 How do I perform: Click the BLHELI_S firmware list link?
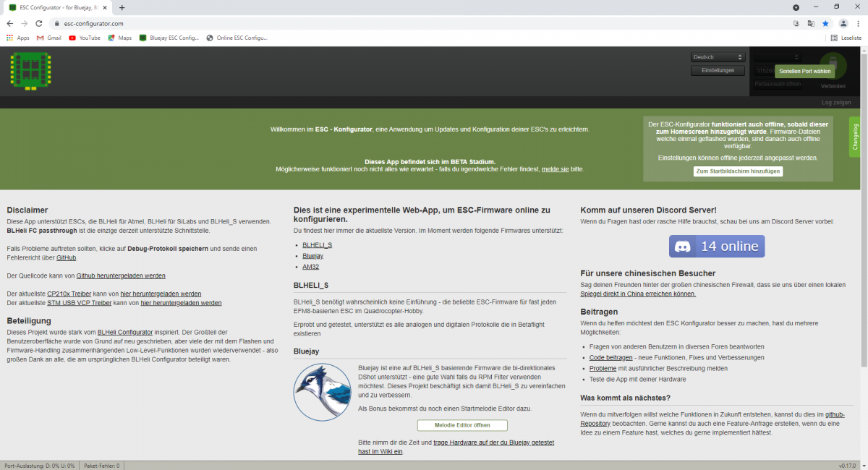[318, 245]
